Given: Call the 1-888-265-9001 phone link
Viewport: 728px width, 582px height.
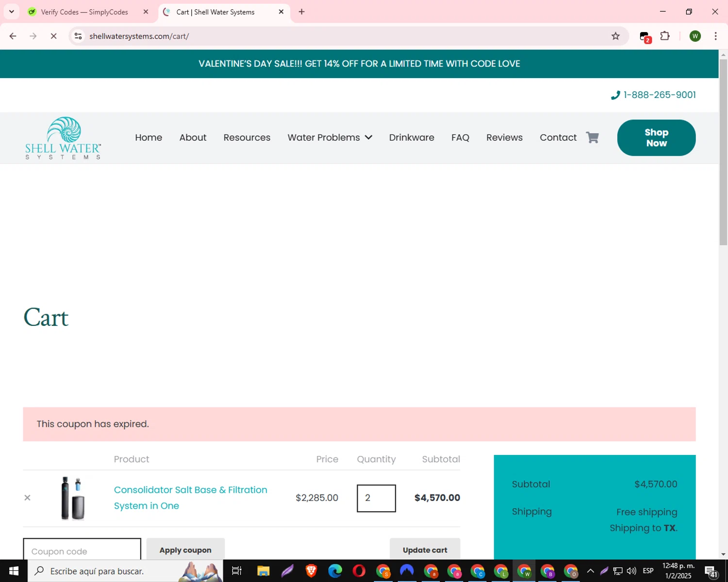Looking at the screenshot, I should coord(659,95).
